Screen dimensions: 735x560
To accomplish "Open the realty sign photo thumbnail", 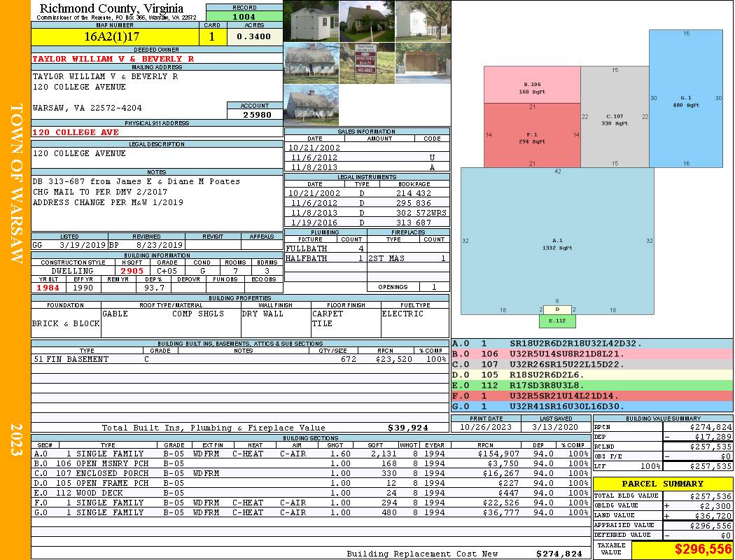I will (367, 63).
